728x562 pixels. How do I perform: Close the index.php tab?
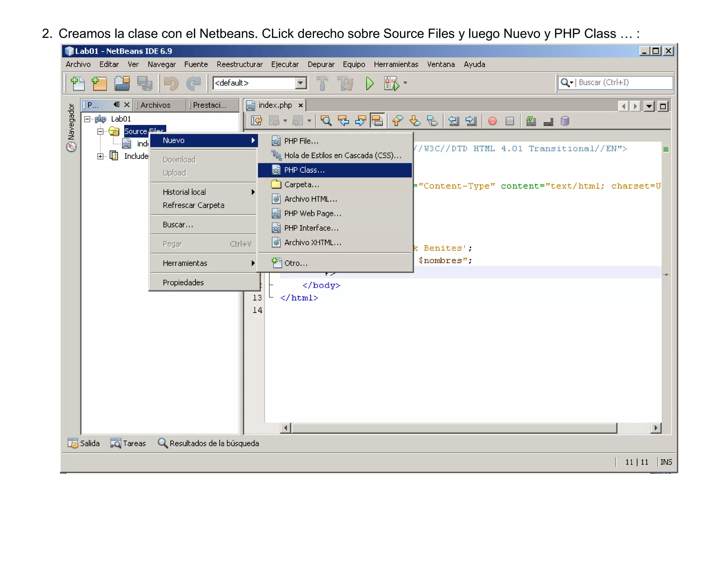pyautogui.click(x=300, y=106)
